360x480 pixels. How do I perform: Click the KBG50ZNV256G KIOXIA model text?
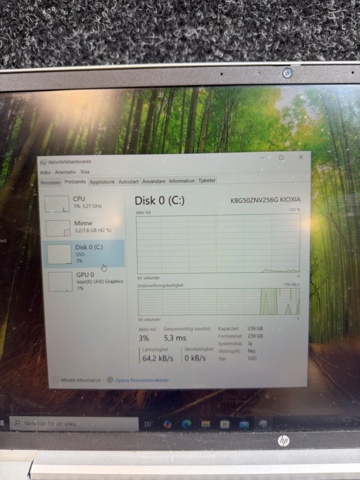coord(265,200)
